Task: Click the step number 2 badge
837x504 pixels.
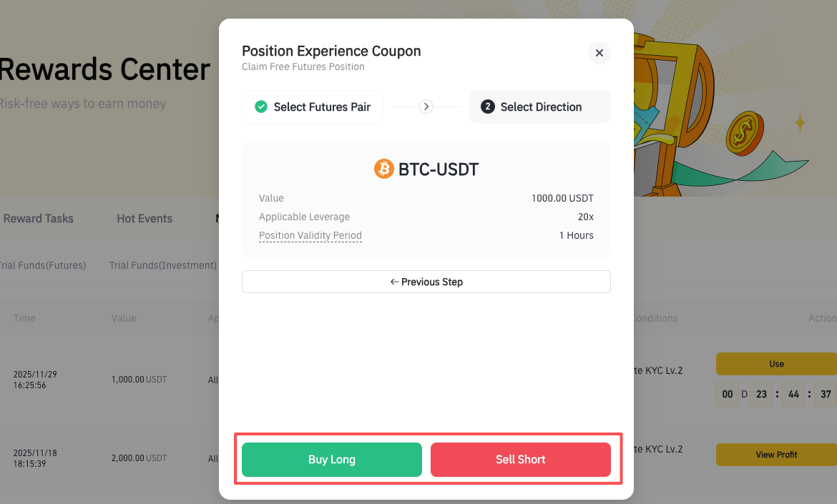Action: 487,107
